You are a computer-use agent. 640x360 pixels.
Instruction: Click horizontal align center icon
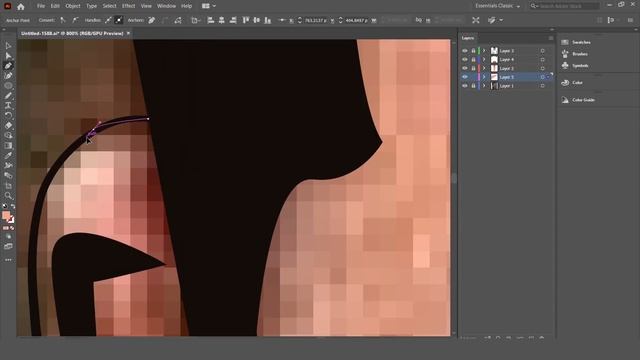click(x=222, y=20)
